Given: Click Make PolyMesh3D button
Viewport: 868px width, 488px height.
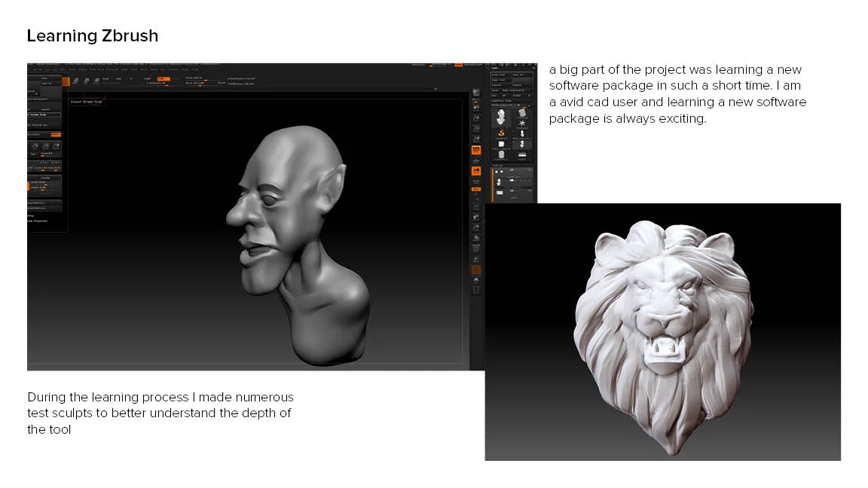Looking at the screenshot, I should tap(518, 90).
